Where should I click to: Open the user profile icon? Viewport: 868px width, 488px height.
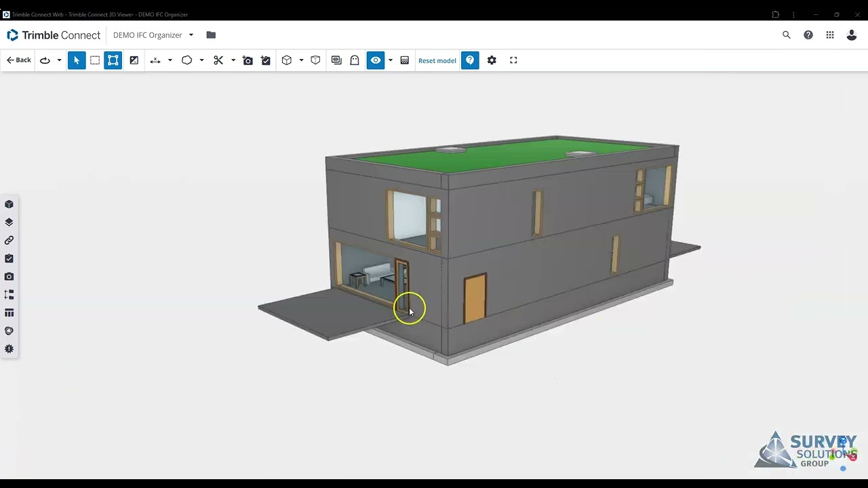tap(852, 35)
